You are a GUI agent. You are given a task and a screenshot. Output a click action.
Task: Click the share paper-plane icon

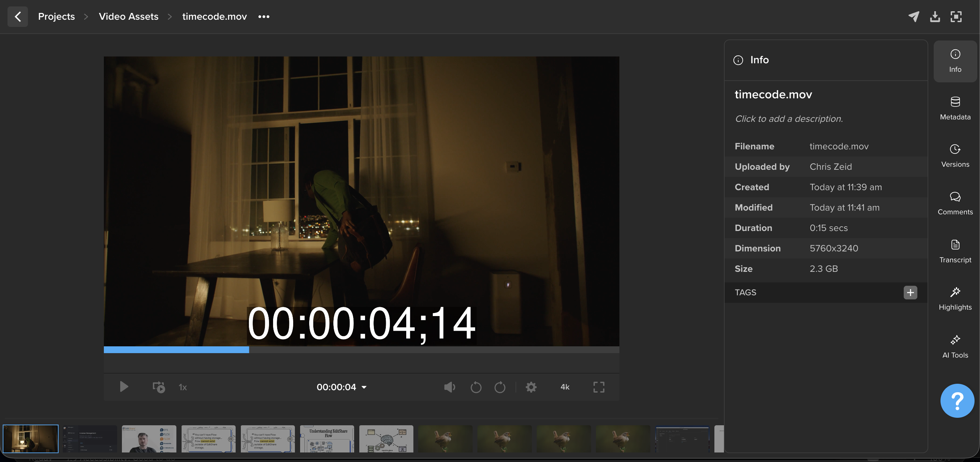coord(914,17)
